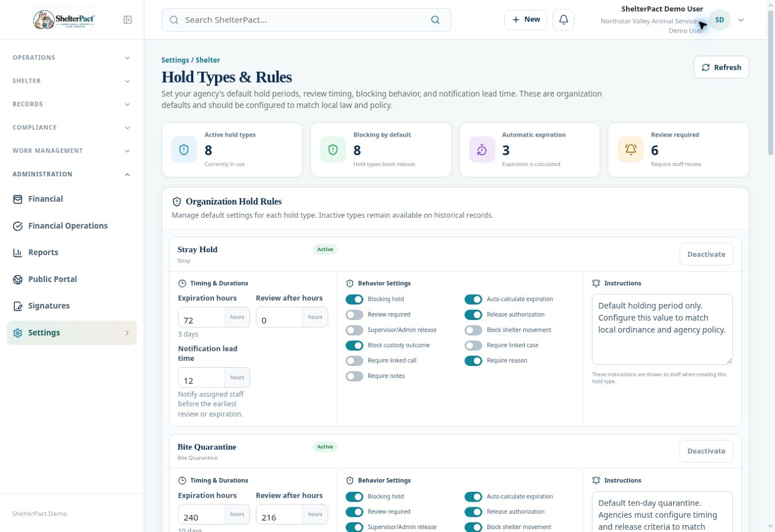Screen dimensions: 775x532
Task: Disable Stray Hold Block custody outcome
Action: click(x=354, y=345)
